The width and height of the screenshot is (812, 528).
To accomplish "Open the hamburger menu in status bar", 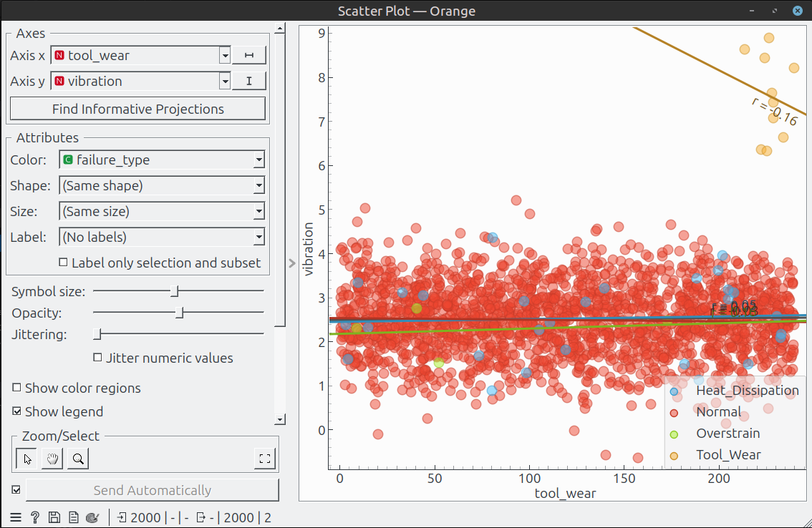I will pos(16,517).
